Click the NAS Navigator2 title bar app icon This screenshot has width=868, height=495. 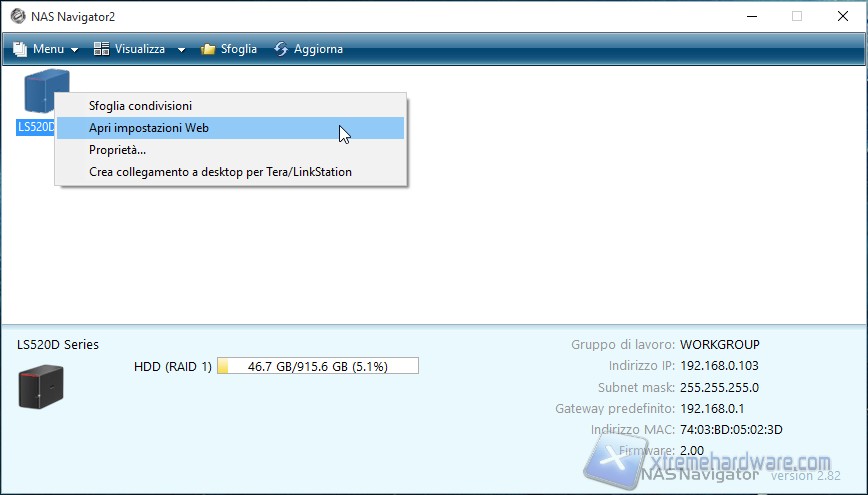(18, 16)
